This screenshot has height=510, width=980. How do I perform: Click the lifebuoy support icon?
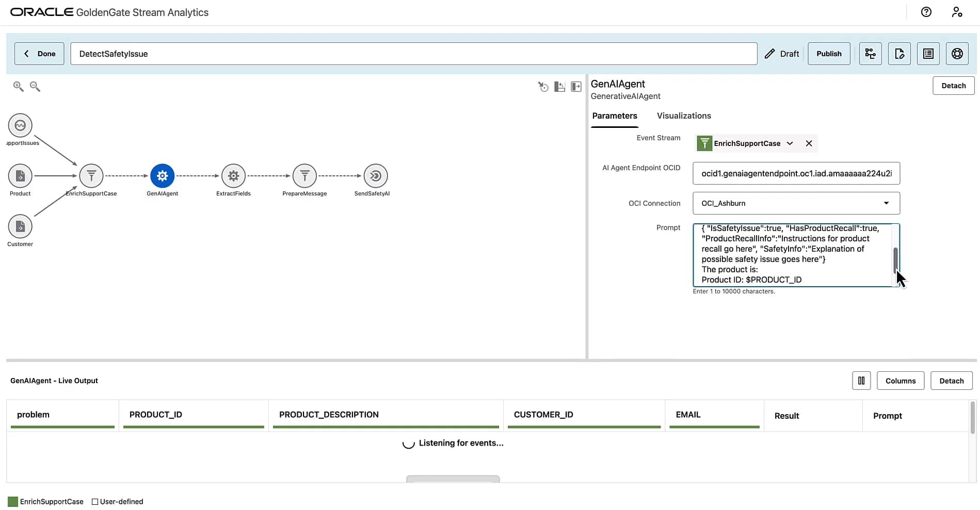click(x=957, y=53)
